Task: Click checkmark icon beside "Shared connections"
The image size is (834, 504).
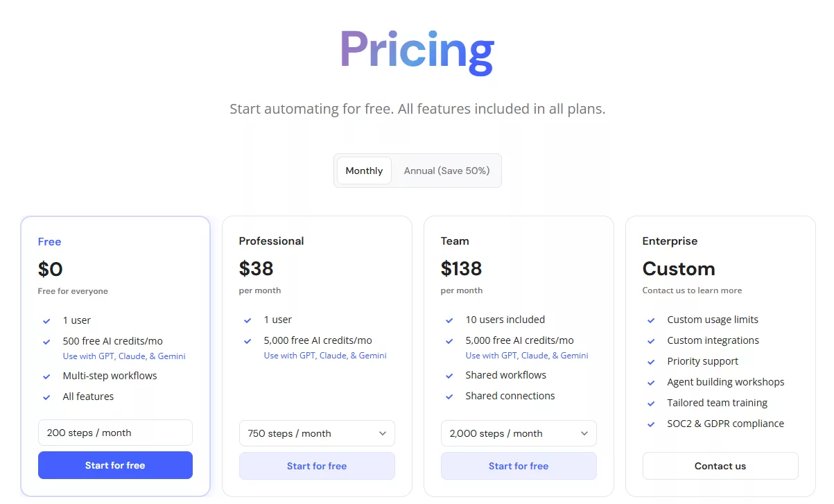Action: click(x=449, y=397)
